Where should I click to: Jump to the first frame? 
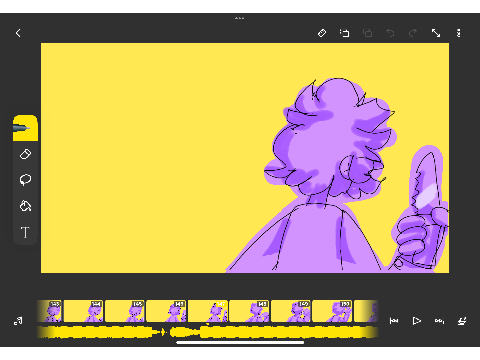tap(394, 321)
